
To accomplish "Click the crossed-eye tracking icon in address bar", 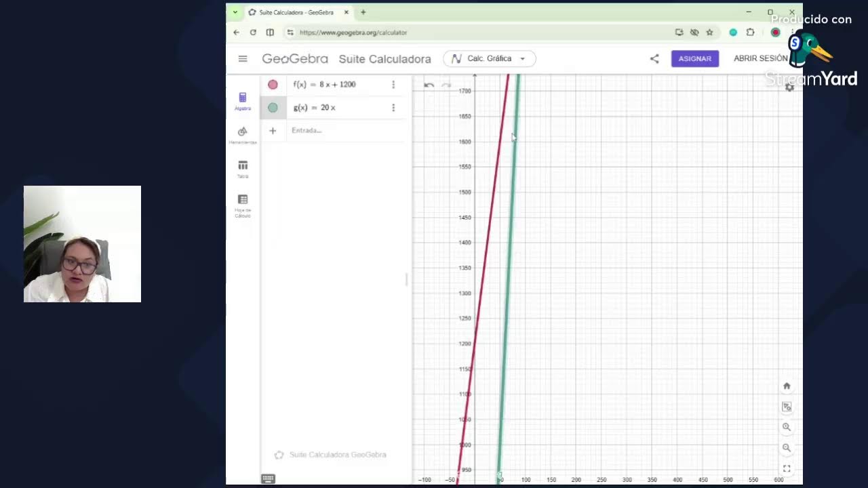I will (x=694, y=33).
